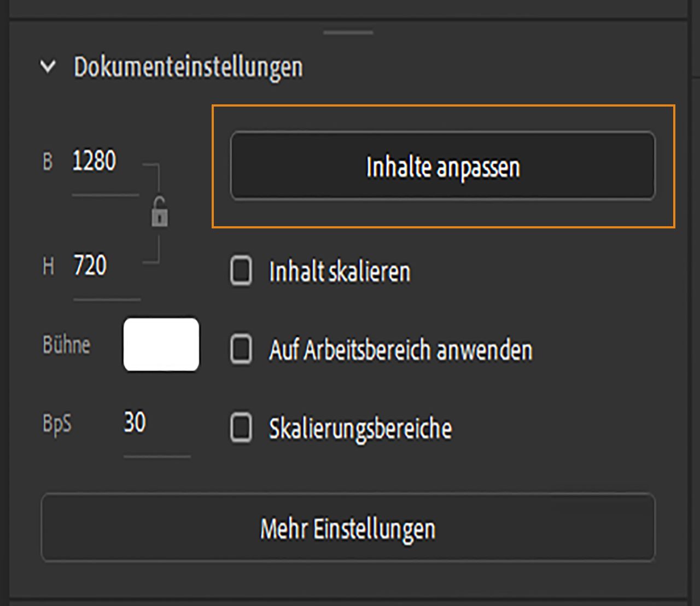This screenshot has width=700, height=606.
Task: Click the Skalierungsbereiche label
Action: click(361, 428)
